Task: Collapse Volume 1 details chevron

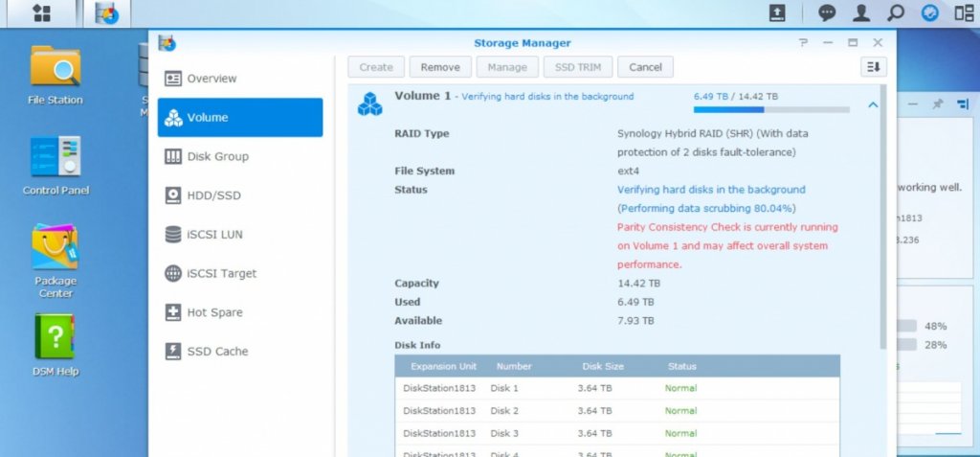Action: coord(873,105)
